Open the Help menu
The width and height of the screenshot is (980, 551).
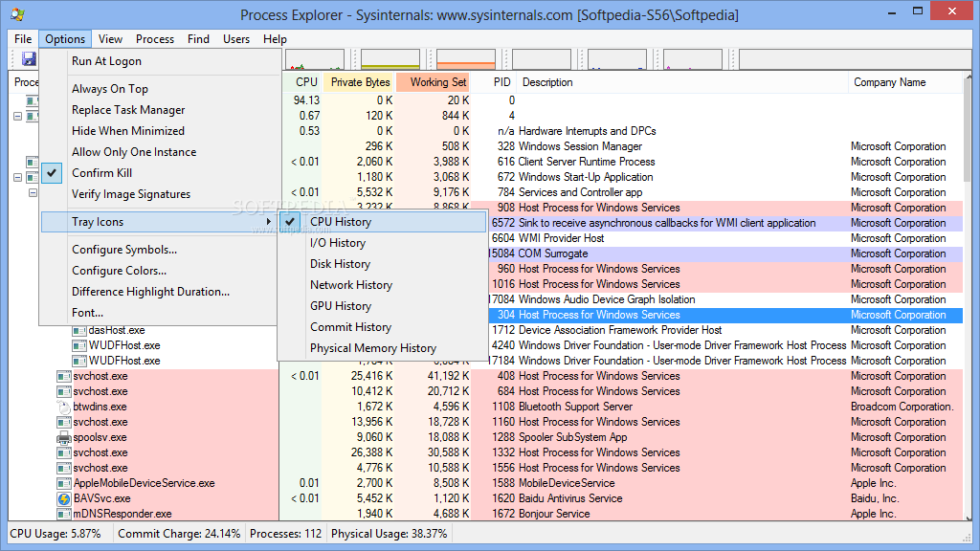point(275,38)
